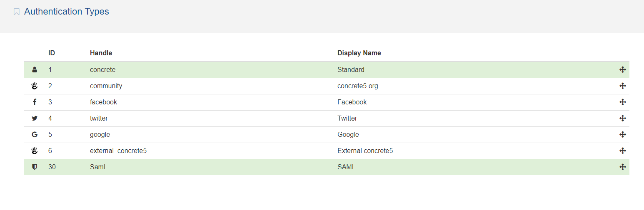Click the concrete5 hand icon for community

point(35,86)
